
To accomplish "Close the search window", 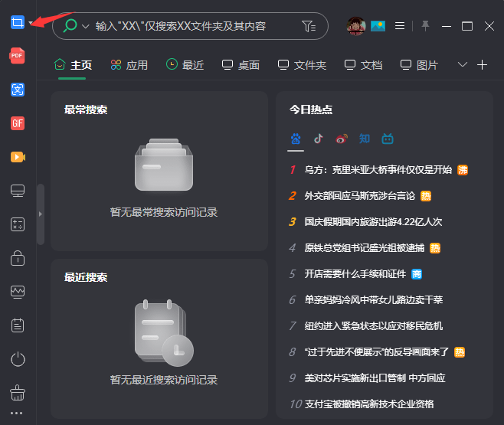I will point(489,26).
